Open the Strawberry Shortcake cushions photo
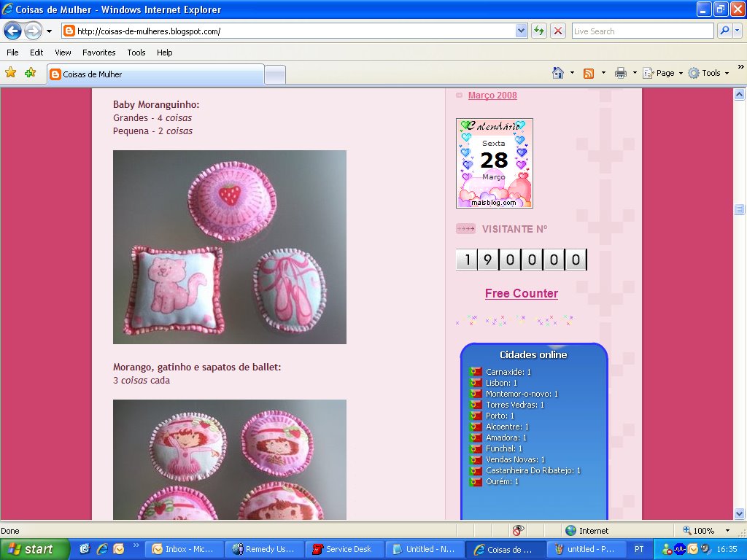This screenshot has height=560, width=747. coord(230,459)
